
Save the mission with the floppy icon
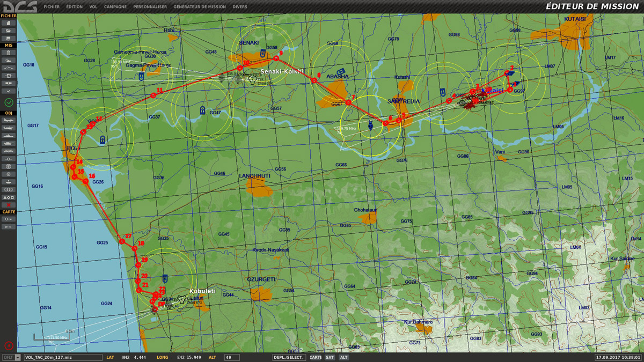pyautogui.click(x=9, y=39)
